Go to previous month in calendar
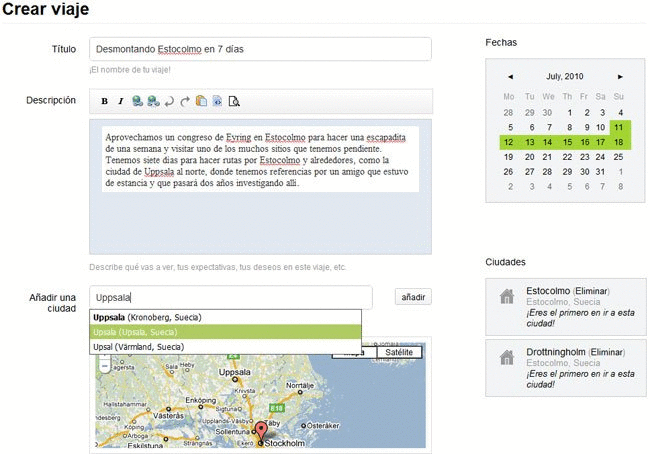650x454 pixels. [x=510, y=77]
